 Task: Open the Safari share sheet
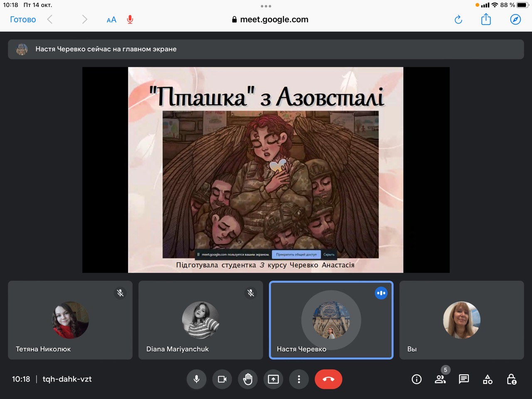coord(486,20)
